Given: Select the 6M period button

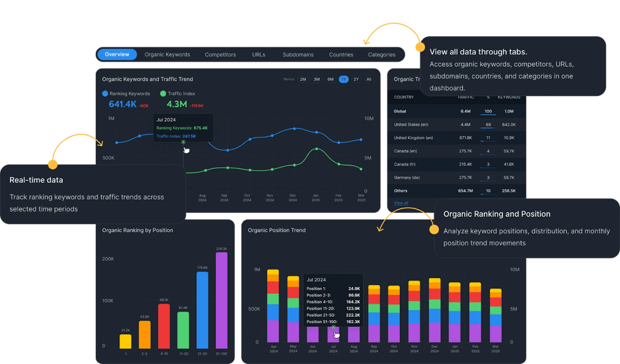Looking at the screenshot, I should pyautogui.click(x=330, y=79).
